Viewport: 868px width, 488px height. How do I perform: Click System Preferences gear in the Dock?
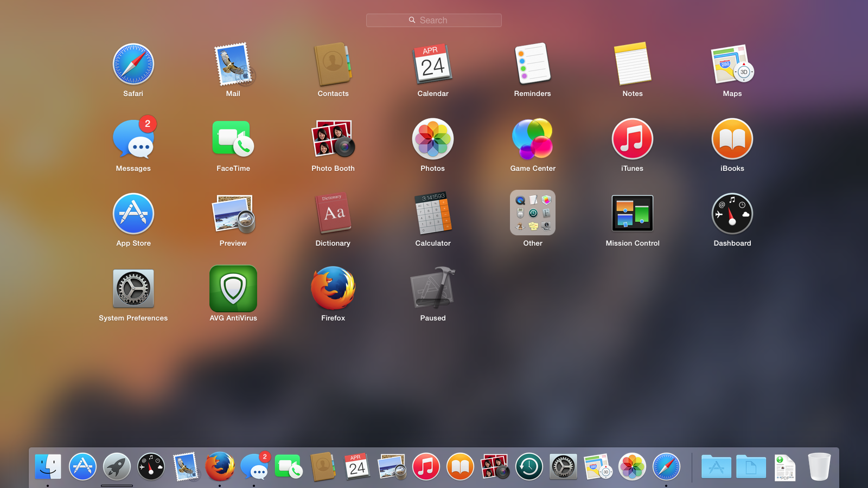click(x=563, y=467)
